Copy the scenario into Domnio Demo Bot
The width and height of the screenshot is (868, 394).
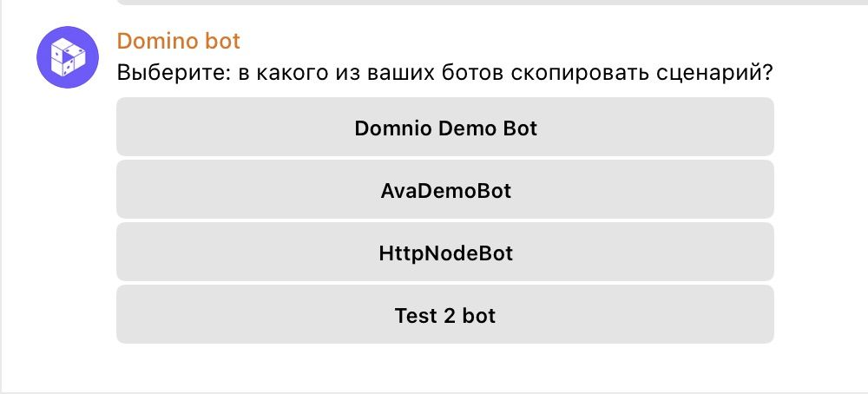click(445, 128)
